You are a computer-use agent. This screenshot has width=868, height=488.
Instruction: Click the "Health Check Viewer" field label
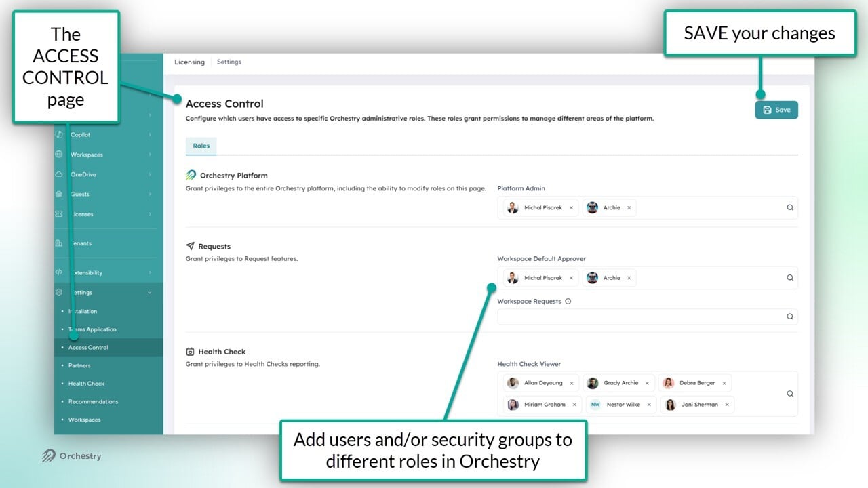[530, 364]
